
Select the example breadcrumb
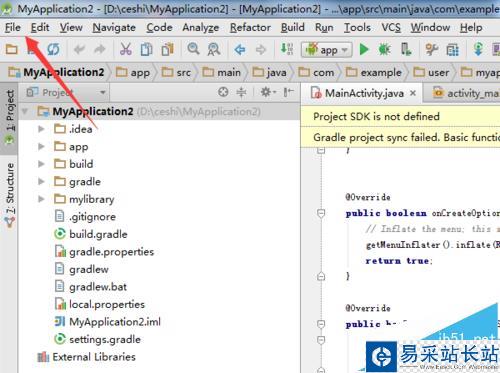click(x=374, y=72)
